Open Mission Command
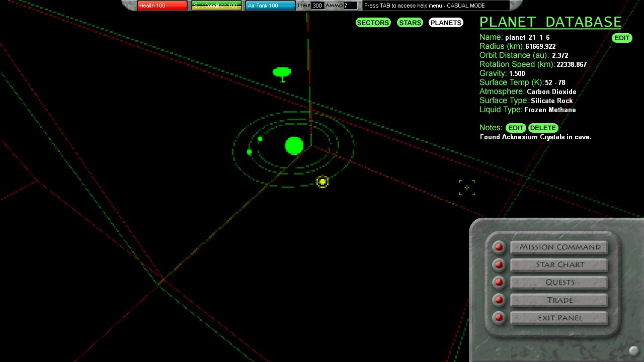This screenshot has height=362, width=644. 559,247
